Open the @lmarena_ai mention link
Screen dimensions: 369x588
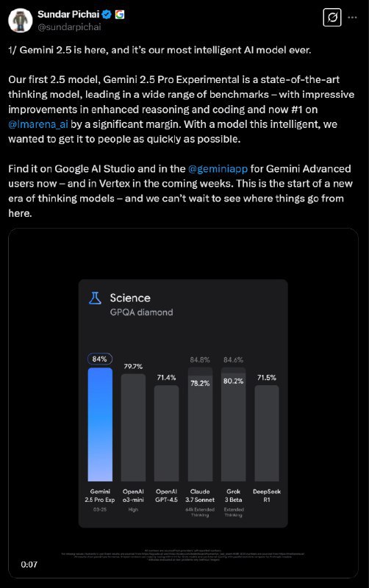(38, 124)
